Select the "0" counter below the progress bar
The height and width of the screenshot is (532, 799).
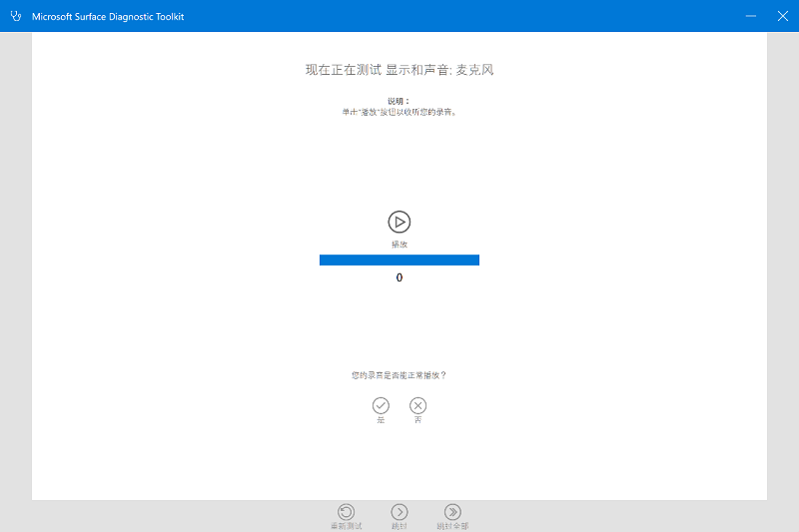[x=399, y=277]
